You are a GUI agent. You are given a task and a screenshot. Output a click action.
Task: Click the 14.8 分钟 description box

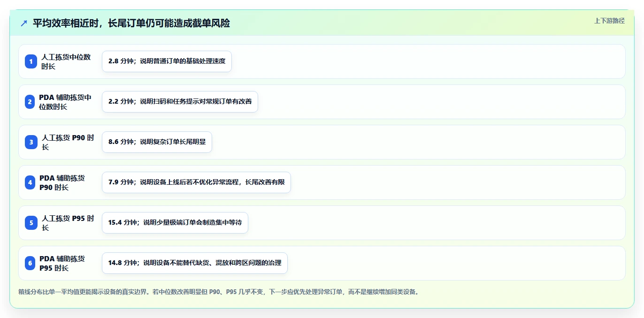(194, 263)
